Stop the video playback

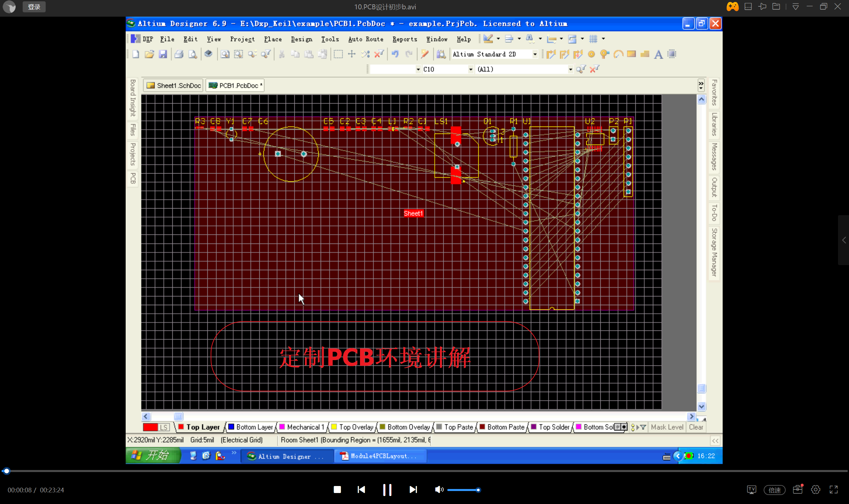coord(337,490)
